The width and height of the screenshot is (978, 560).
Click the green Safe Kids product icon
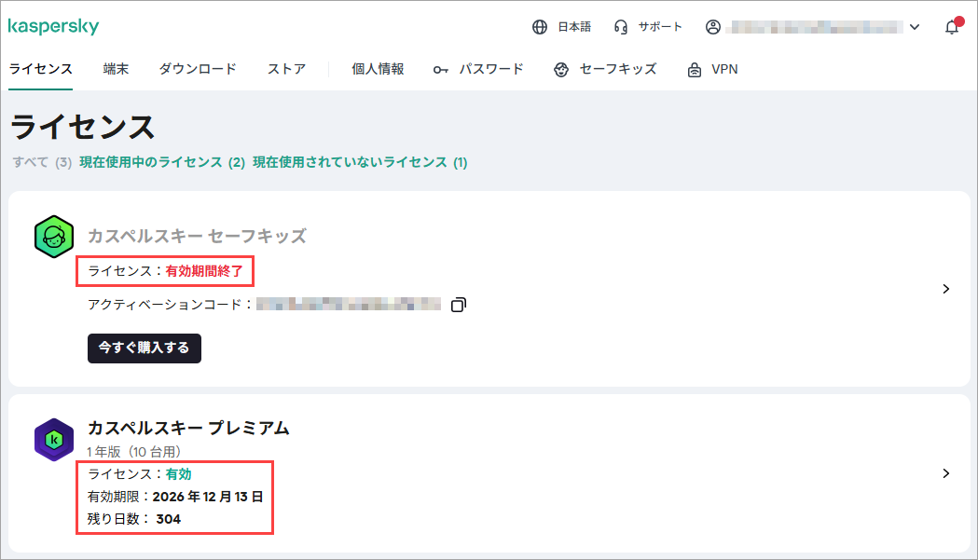pyautogui.click(x=54, y=237)
